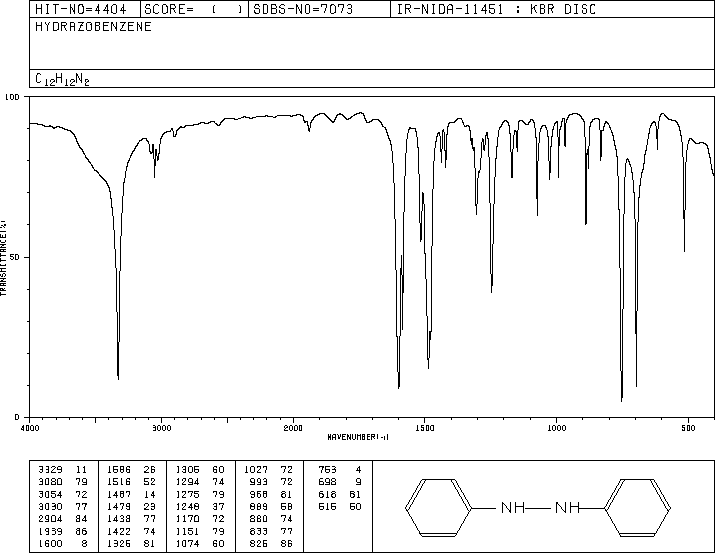Click peak value 889 in the table
The image size is (715, 553).
click(x=259, y=507)
